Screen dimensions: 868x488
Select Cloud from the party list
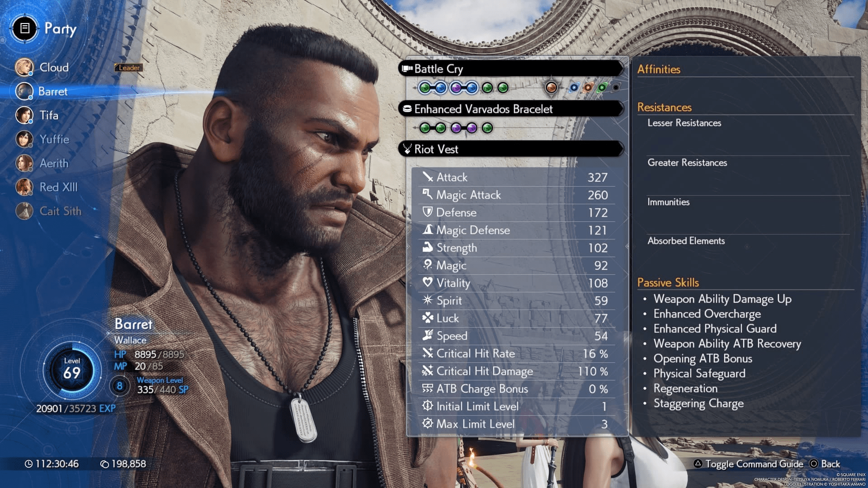(53, 67)
